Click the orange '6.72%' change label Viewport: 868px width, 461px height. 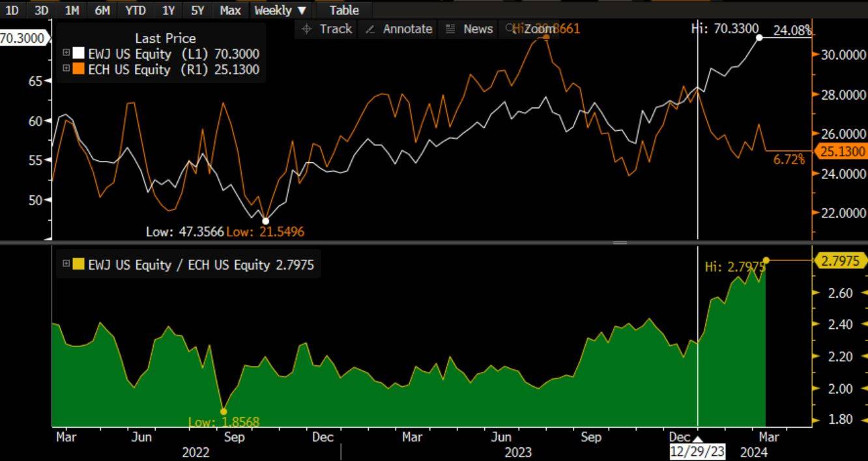789,160
